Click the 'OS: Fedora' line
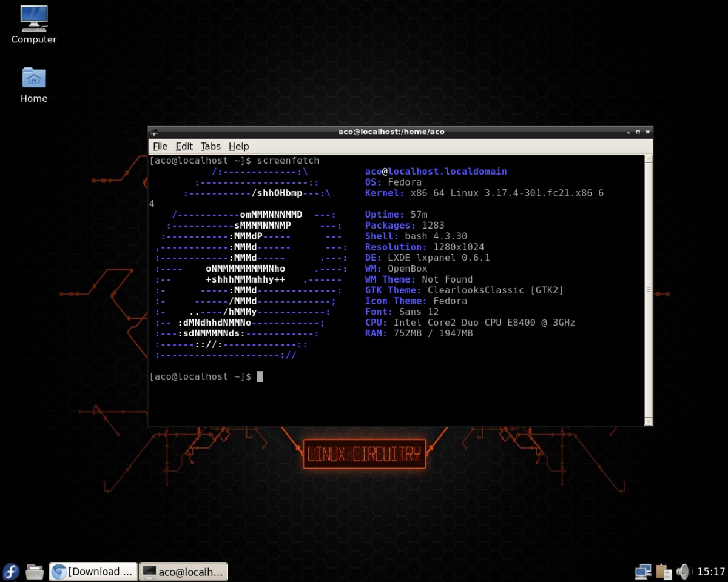This screenshot has width=728, height=582. [393, 182]
